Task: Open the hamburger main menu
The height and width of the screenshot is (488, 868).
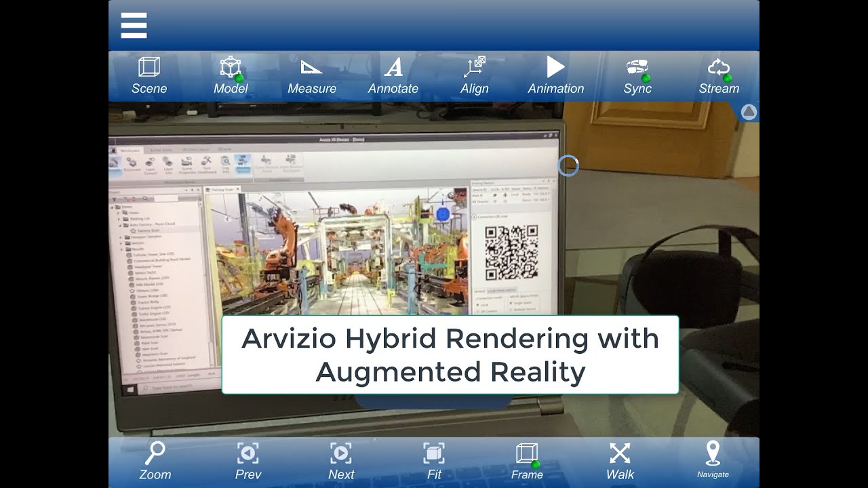Action: click(x=134, y=26)
